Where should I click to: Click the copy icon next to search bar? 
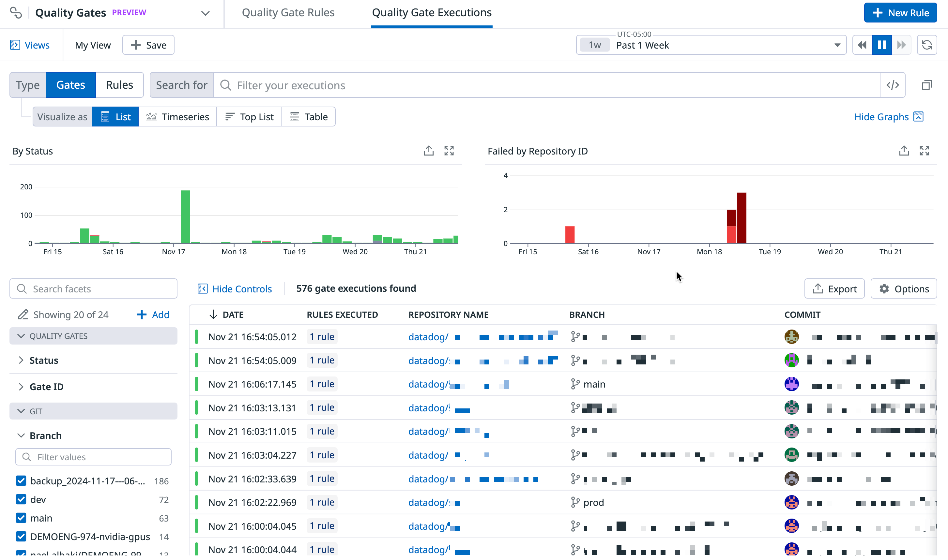[926, 85]
